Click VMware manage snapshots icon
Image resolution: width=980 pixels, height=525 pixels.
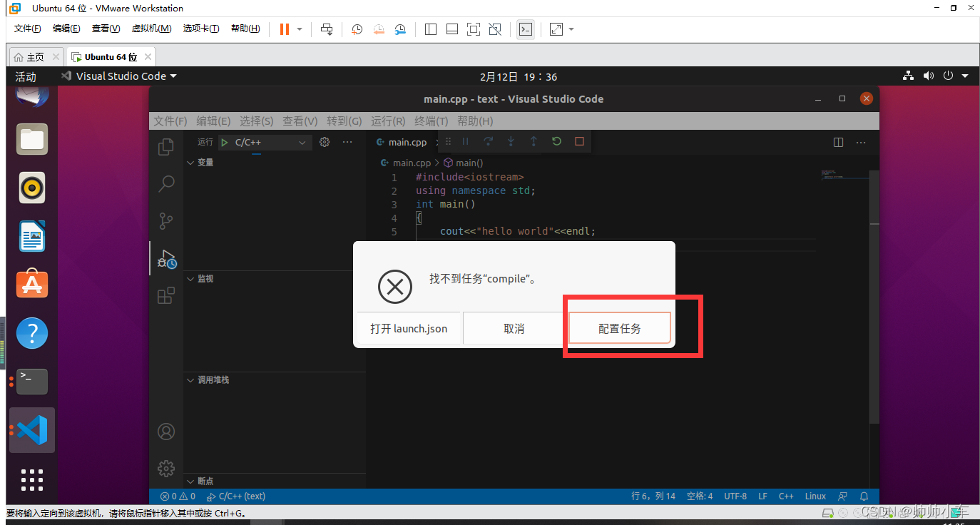click(401, 29)
